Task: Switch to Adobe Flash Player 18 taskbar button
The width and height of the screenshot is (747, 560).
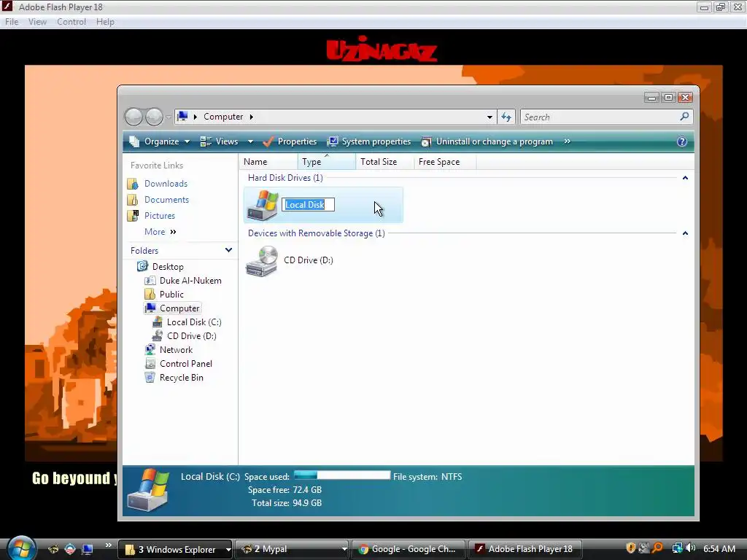Action: [525, 549]
